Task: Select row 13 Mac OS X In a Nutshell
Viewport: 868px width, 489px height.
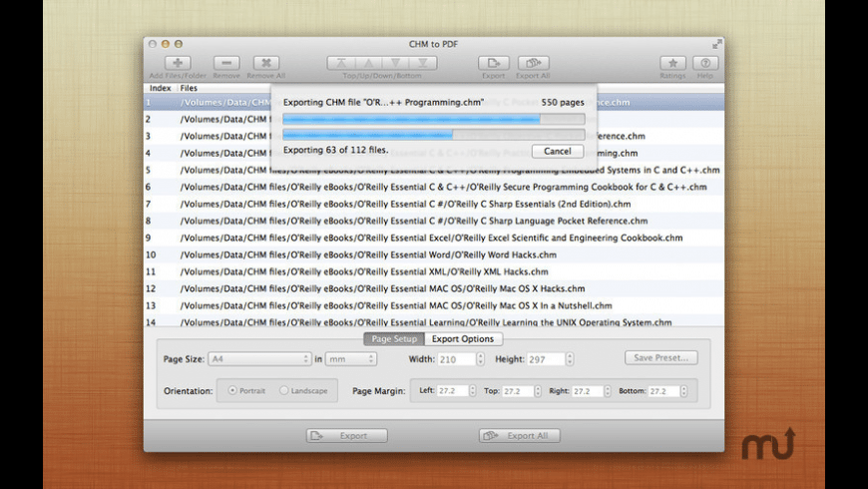Action: click(x=433, y=305)
